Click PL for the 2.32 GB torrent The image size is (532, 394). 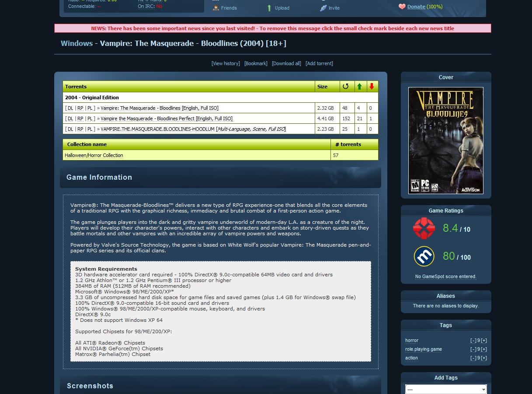point(90,108)
